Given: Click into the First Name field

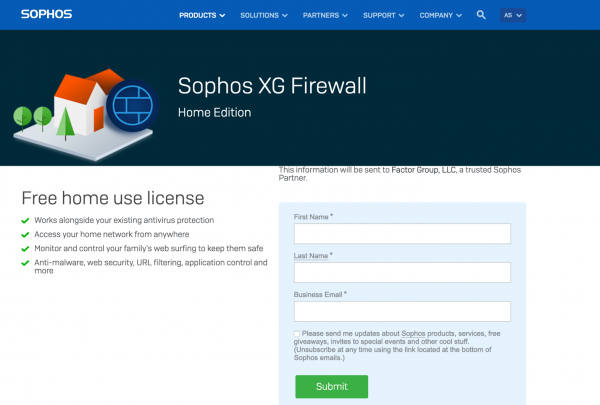Looking at the screenshot, I should [x=402, y=233].
